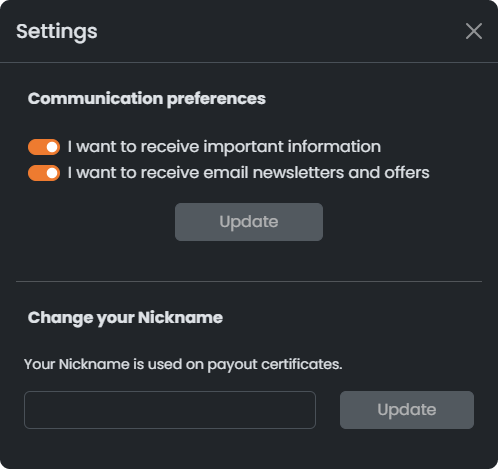This screenshot has height=469, width=498.
Task: Click the divider line above Change your Nickname
Action: click(249, 281)
